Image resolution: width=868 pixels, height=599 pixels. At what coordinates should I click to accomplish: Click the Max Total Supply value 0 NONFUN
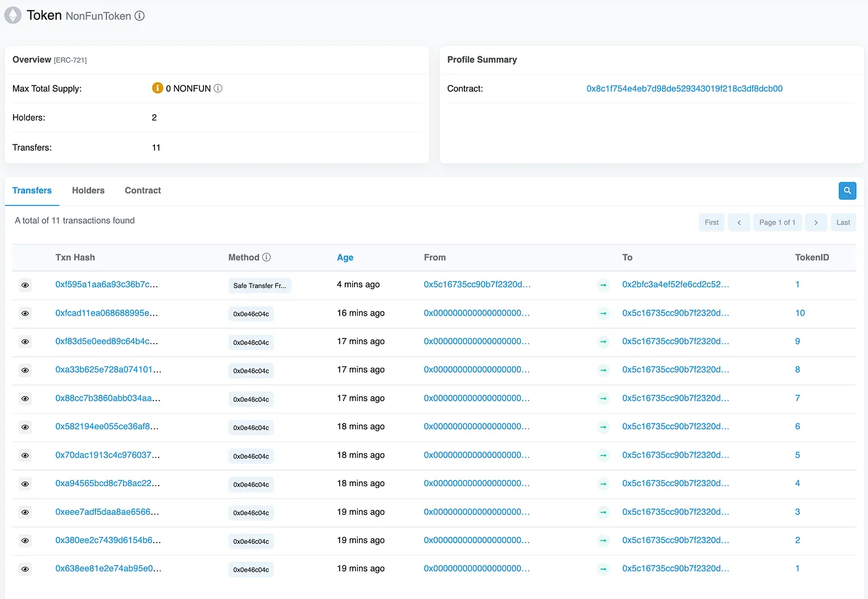coord(188,89)
